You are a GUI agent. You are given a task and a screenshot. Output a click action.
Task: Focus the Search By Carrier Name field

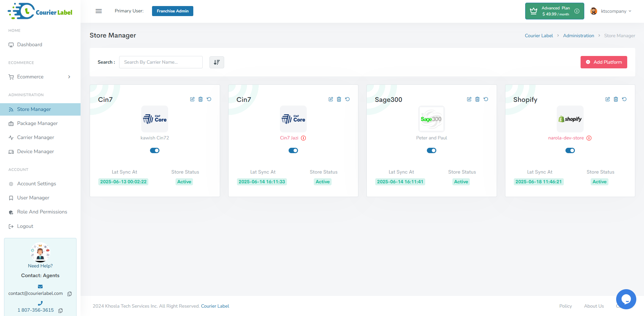tap(161, 62)
